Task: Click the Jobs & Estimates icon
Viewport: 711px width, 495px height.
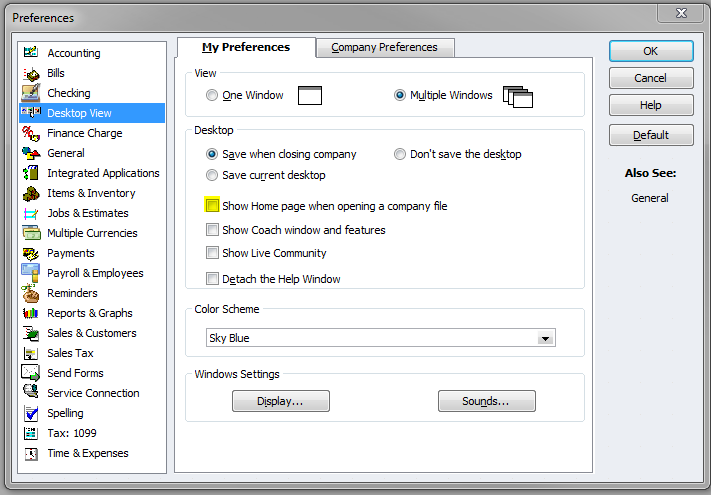Action: [x=31, y=213]
